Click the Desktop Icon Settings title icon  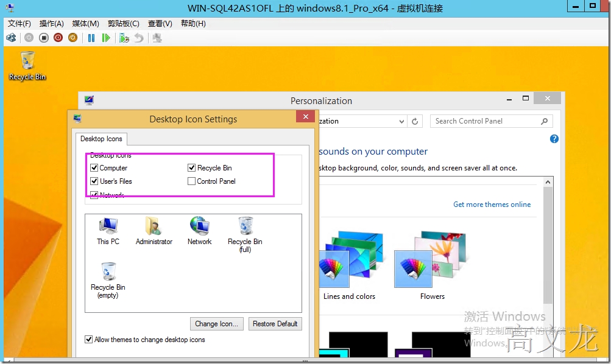(77, 119)
